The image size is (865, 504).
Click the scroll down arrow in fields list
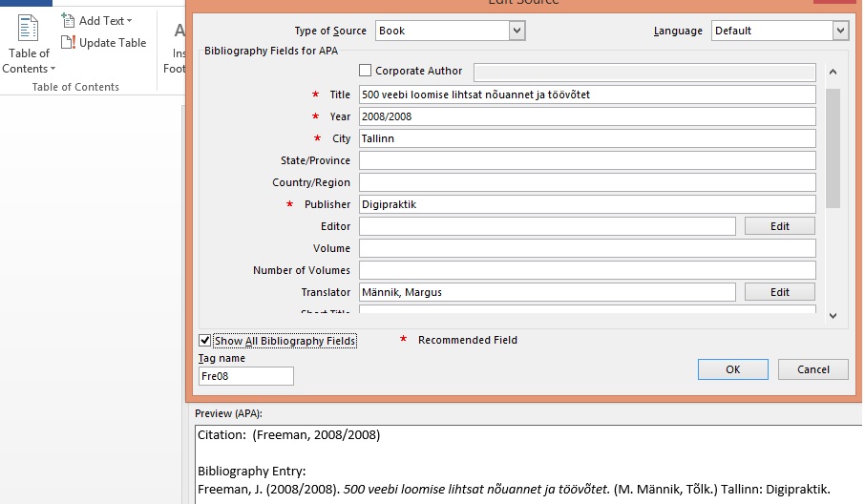833,316
